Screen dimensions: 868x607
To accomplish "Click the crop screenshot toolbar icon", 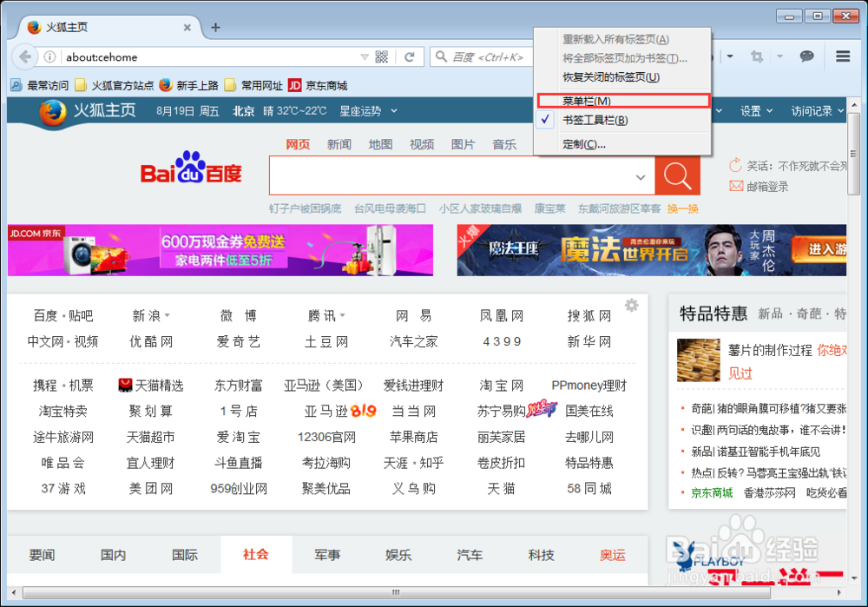I will click(757, 56).
